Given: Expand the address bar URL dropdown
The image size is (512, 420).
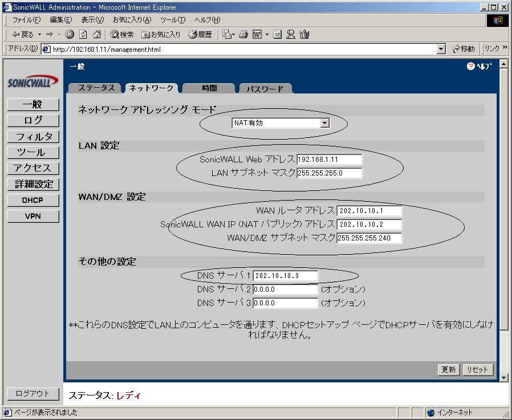Looking at the screenshot, I should click(x=441, y=49).
